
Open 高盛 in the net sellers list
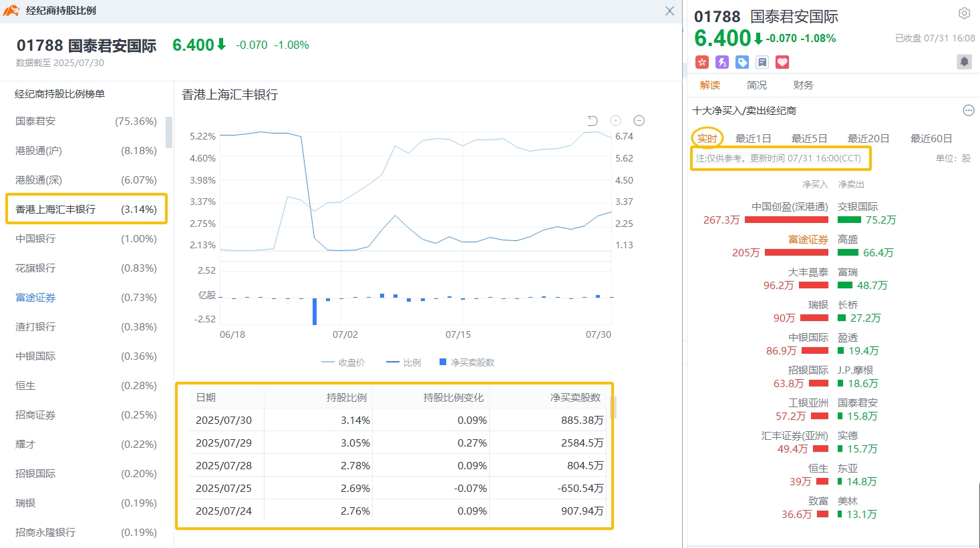pos(848,240)
